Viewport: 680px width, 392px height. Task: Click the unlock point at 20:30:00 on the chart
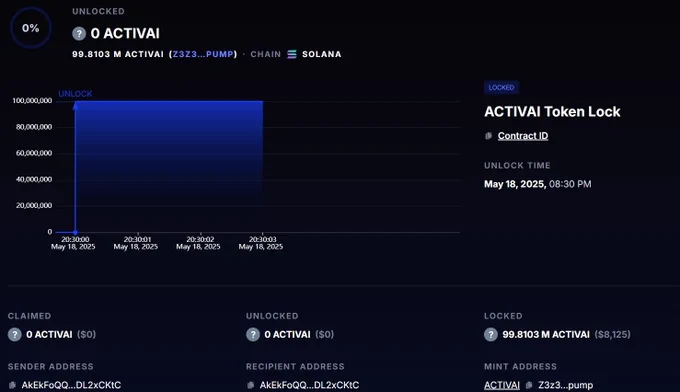pos(75,232)
